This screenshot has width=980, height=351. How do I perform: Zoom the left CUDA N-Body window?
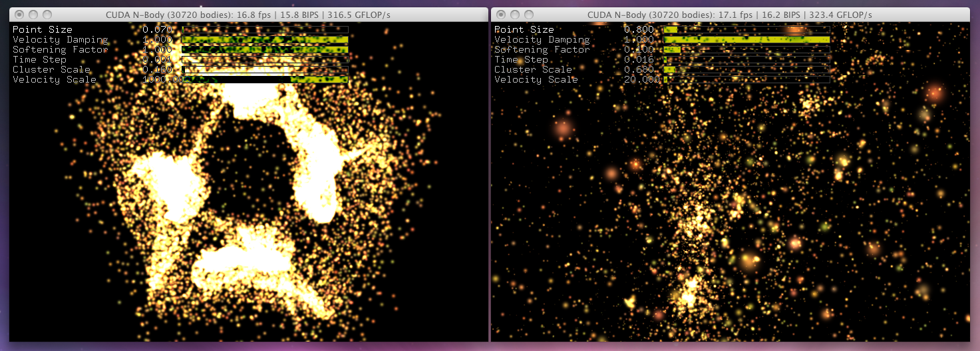click(47, 15)
